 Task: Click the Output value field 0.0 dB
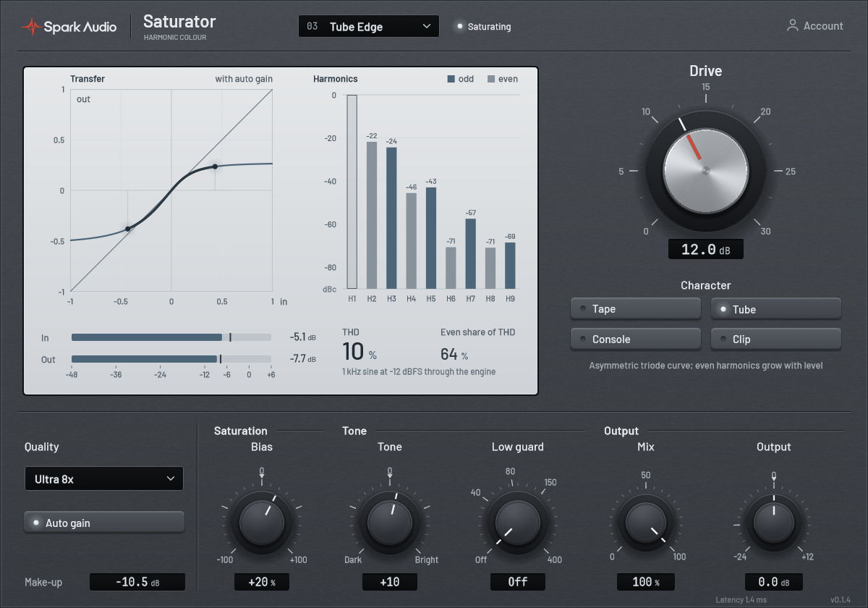(x=774, y=582)
